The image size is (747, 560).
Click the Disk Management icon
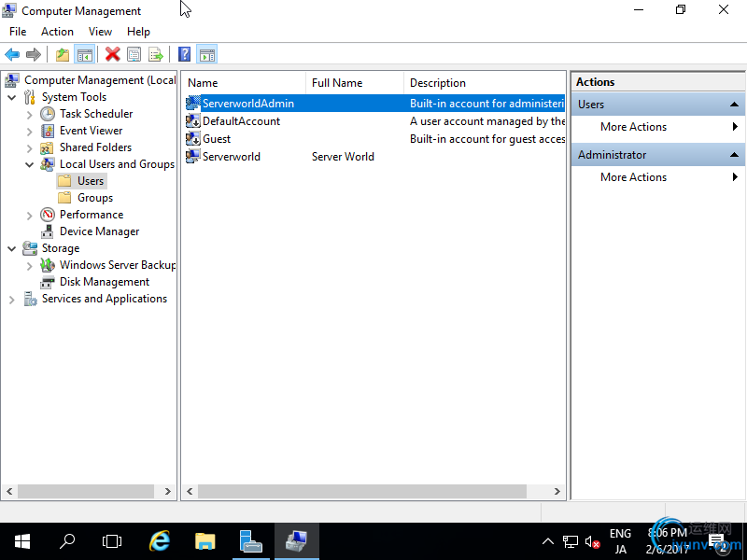(x=48, y=282)
